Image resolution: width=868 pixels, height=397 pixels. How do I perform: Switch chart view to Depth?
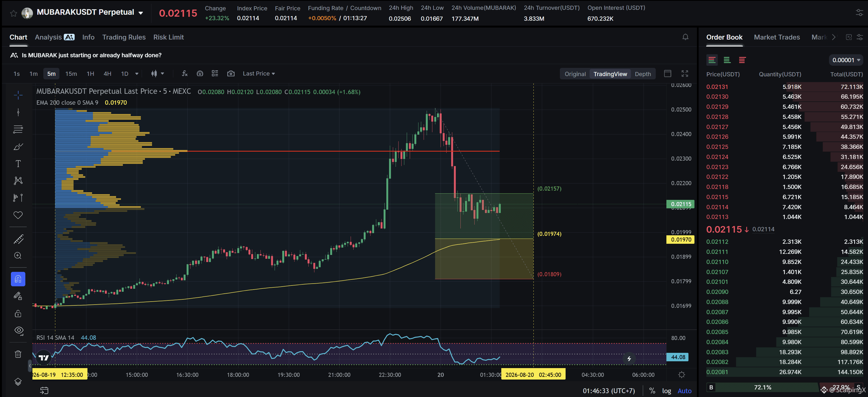(x=643, y=74)
